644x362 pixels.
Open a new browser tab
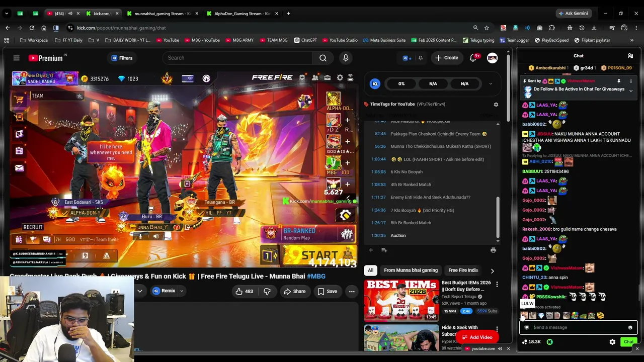[x=288, y=14]
